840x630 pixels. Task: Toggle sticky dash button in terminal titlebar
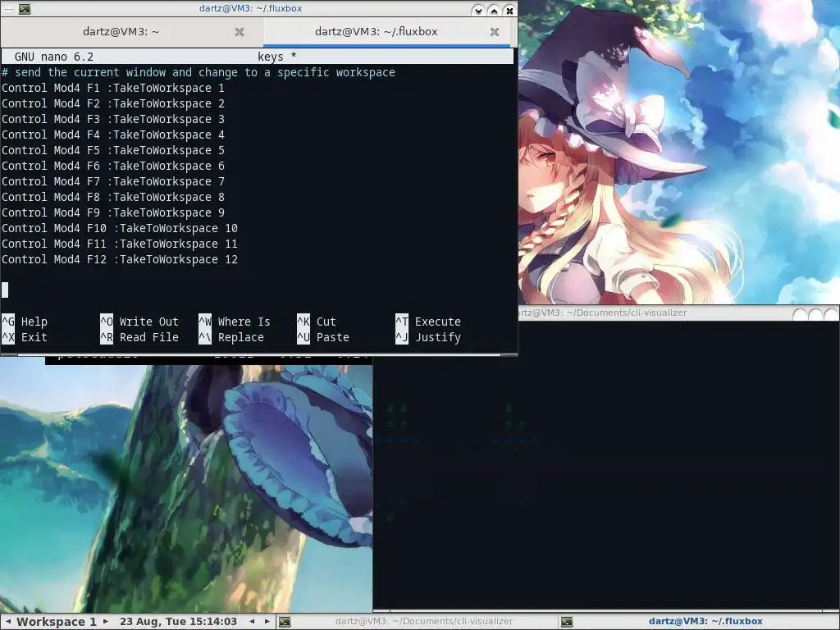point(8,8)
